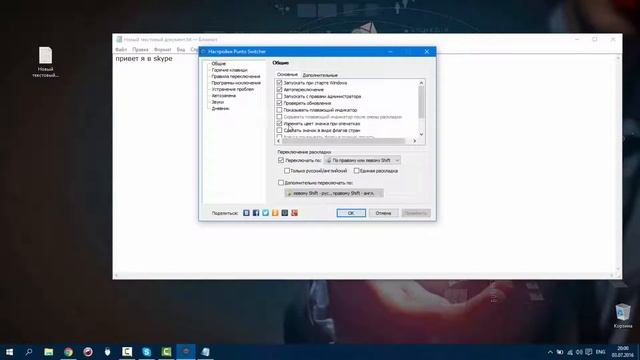Check Только русский/английский option
The height and width of the screenshot is (360, 640).
pyautogui.click(x=287, y=171)
